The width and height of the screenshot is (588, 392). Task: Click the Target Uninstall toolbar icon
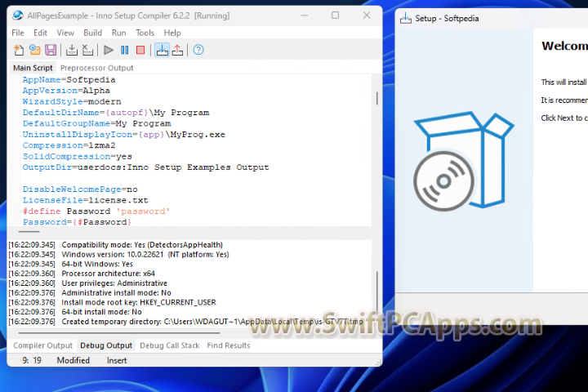pyautogui.click(x=178, y=50)
